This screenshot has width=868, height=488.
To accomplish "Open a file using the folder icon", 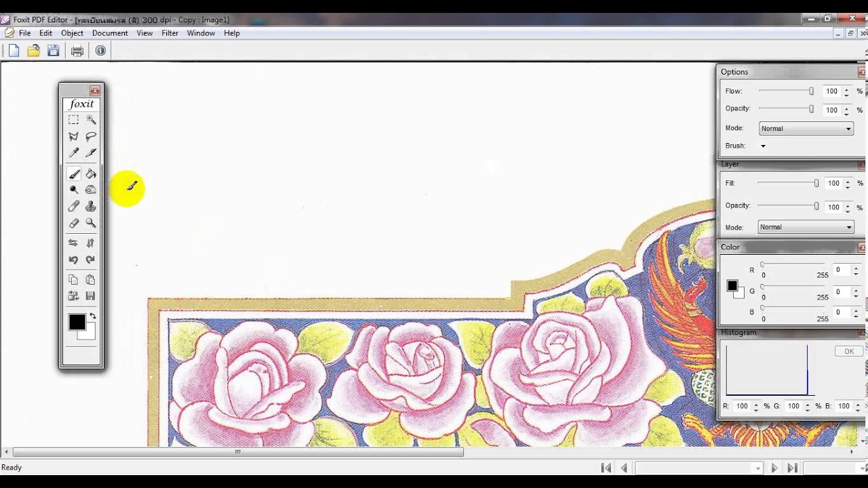I will tap(33, 50).
